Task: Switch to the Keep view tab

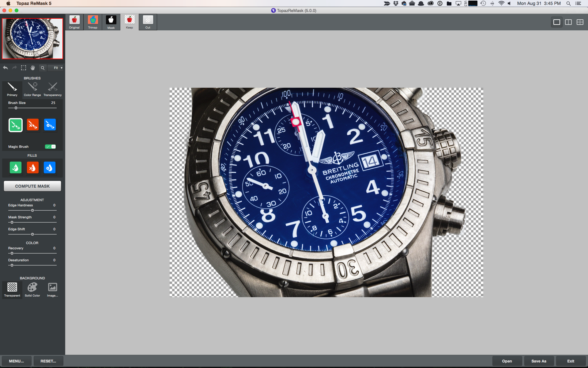Action: click(129, 22)
